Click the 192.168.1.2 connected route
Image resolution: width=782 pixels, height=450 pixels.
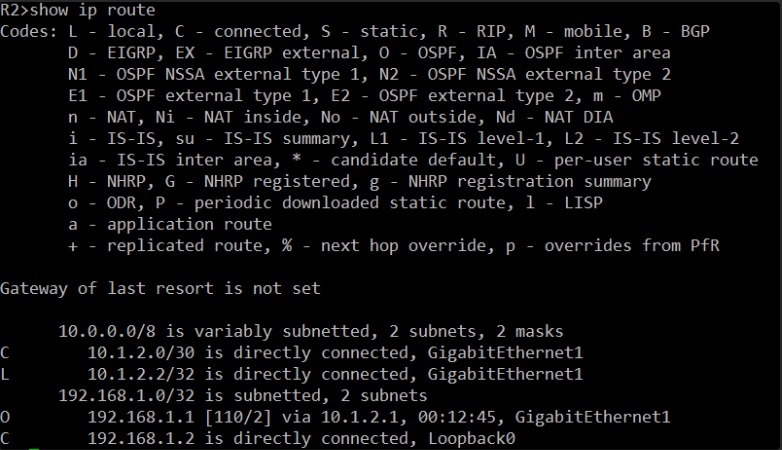(x=257, y=439)
